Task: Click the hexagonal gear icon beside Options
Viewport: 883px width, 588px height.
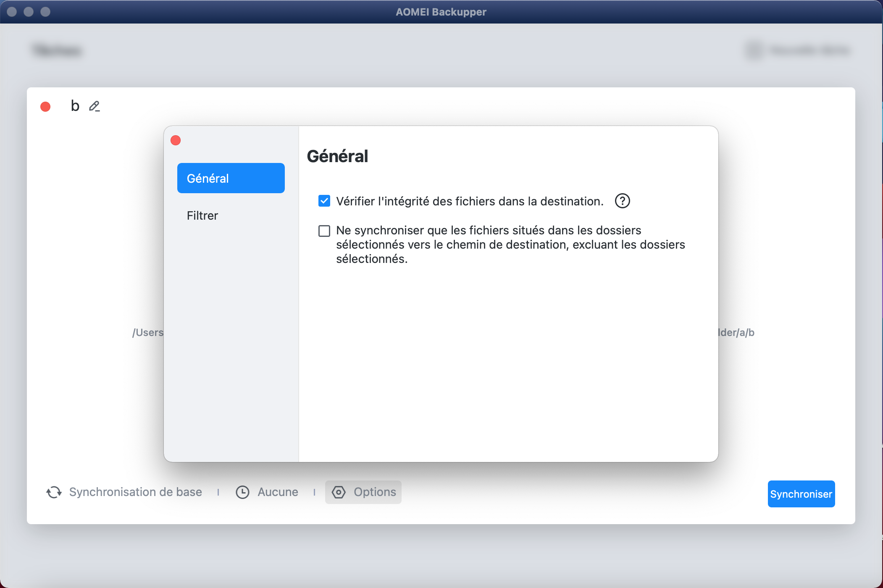Action: [x=339, y=492]
